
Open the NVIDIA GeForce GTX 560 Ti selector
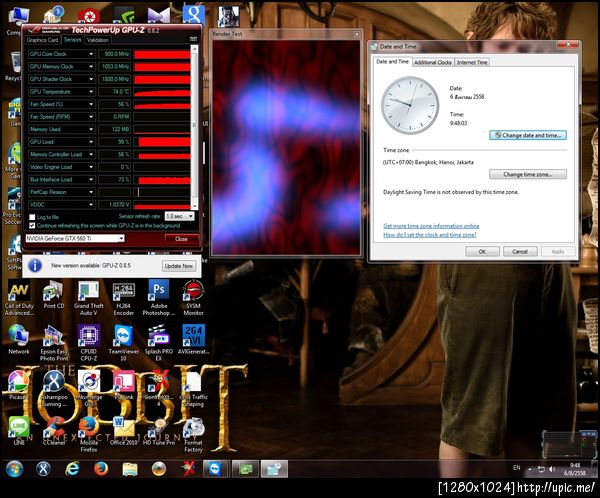tap(75, 238)
